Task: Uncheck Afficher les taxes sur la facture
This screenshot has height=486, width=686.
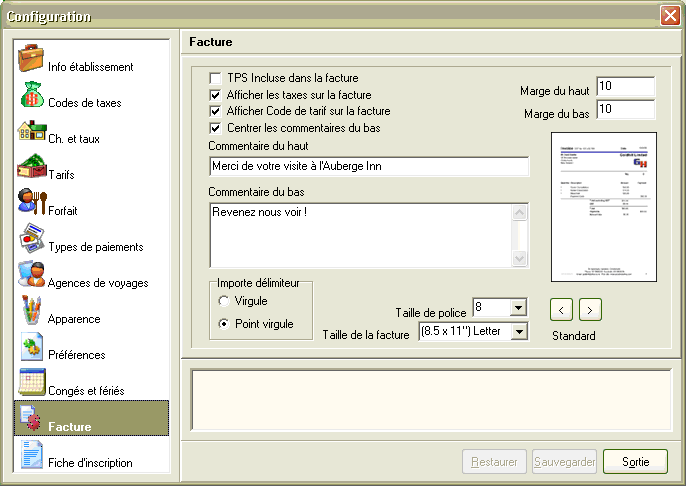Action: coord(215,94)
